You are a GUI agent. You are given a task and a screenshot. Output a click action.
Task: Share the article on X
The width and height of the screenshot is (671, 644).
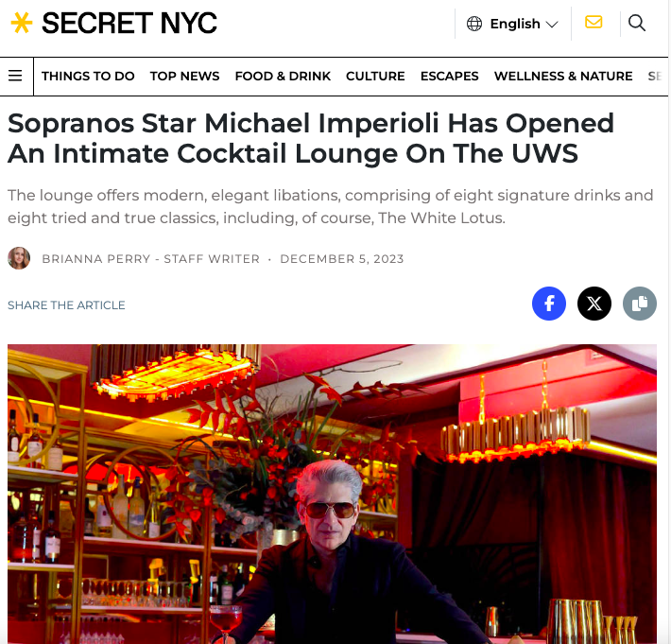coord(594,304)
